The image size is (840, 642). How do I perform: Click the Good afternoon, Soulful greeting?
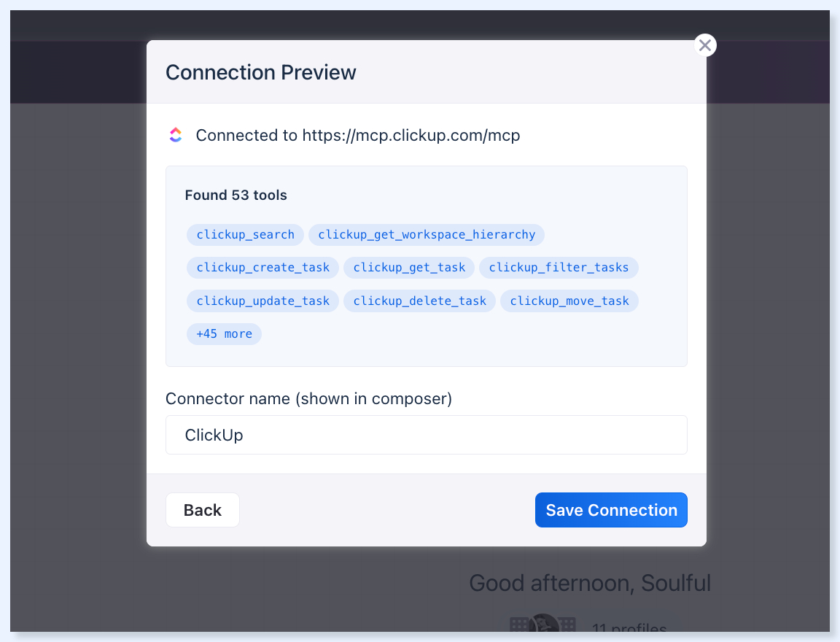pos(590,583)
